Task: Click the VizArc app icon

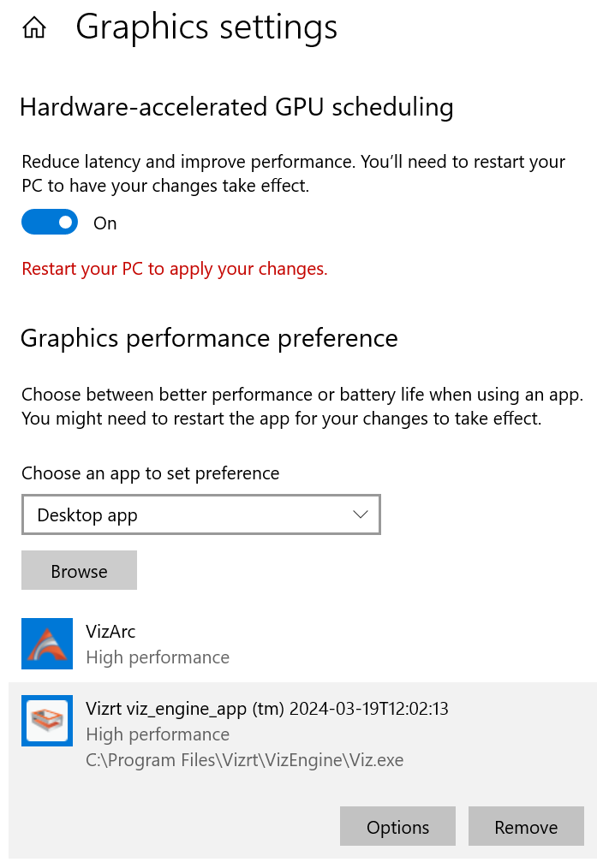Action: [x=47, y=644]
